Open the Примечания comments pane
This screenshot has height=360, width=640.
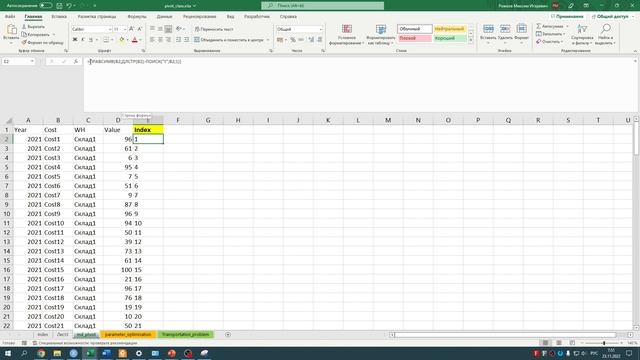[x=567, y=17]
